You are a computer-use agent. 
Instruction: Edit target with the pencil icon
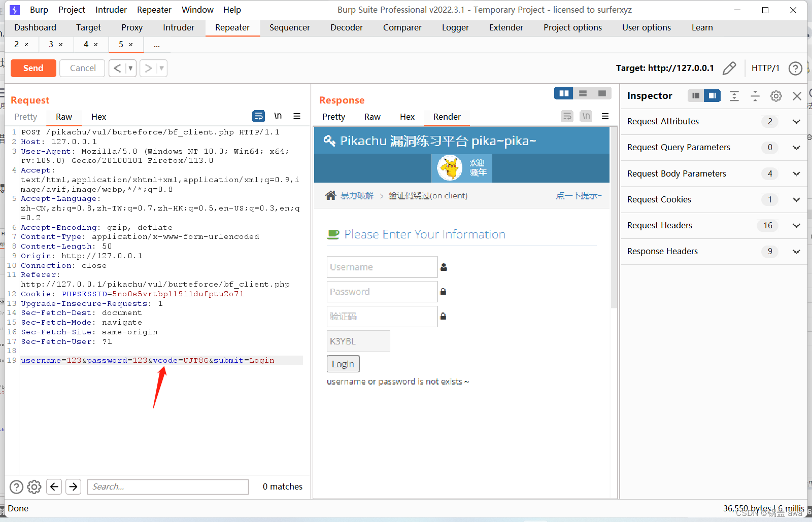pyautogui.click(x=729, y=68)
